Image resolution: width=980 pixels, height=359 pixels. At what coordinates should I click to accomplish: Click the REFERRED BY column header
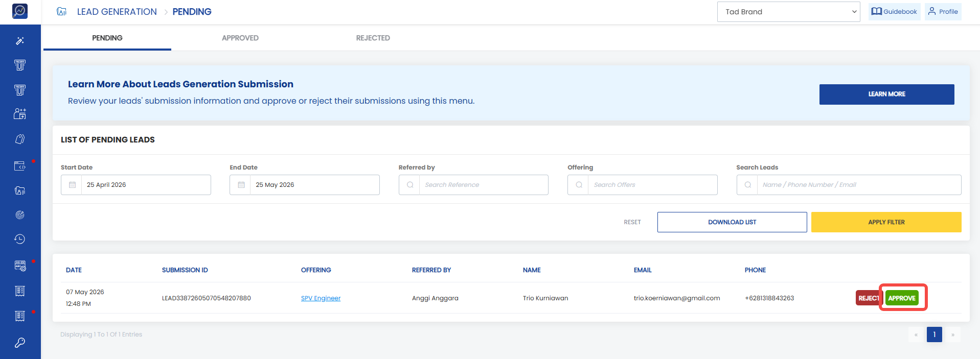click(431, 270)
